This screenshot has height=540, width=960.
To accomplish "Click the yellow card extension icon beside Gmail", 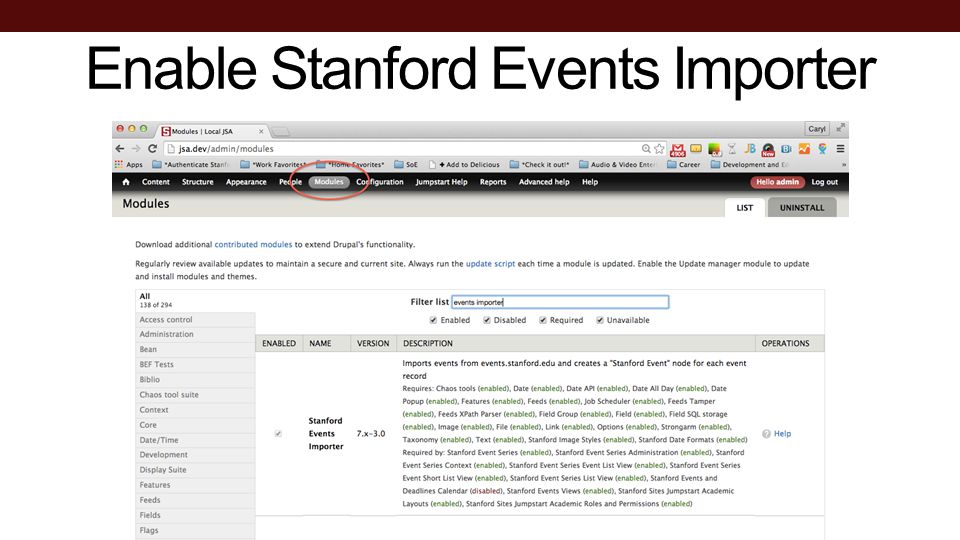I will (696, 148).
